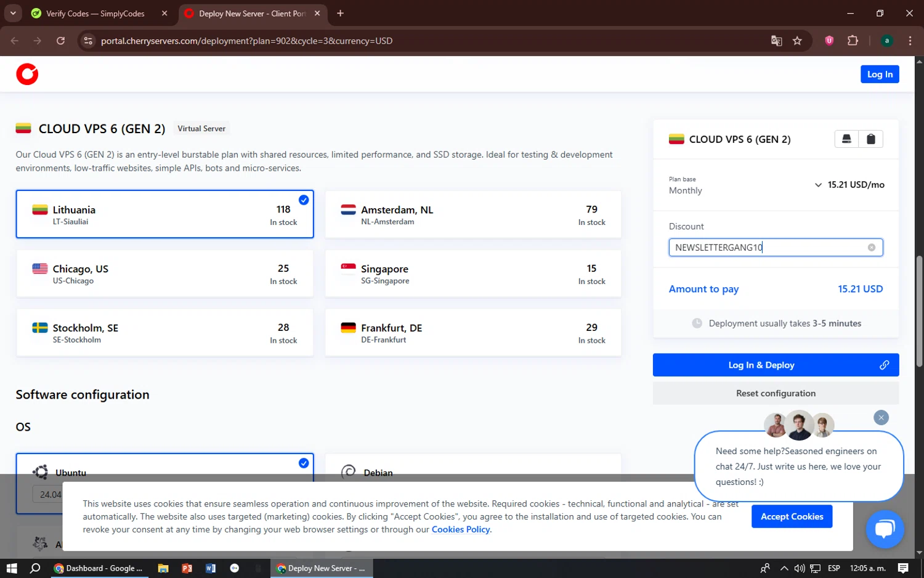
Task: Accept Cookies
Action: (792, 516)
